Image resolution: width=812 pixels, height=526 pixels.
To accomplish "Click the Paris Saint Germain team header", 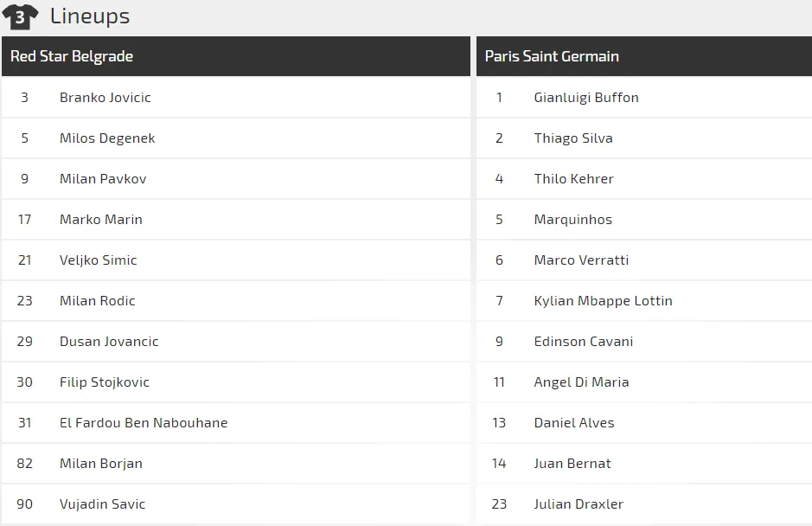I will tap(552, 56).
